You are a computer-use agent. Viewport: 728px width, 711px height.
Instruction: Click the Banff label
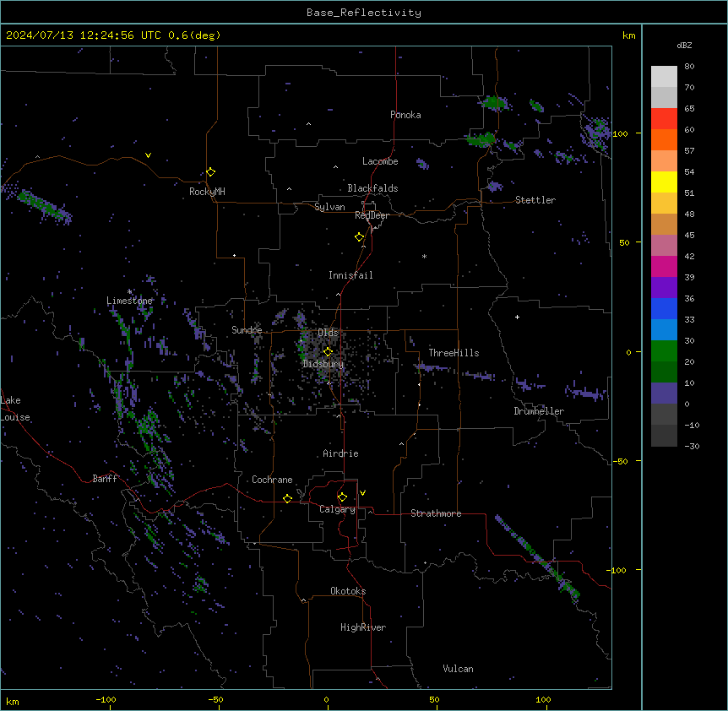105,479
